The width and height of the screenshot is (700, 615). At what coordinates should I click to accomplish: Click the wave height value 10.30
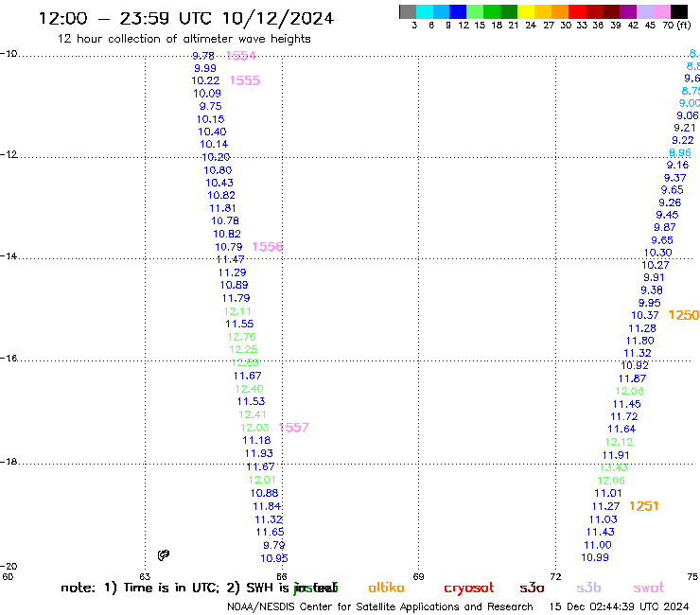coord(658,253)
